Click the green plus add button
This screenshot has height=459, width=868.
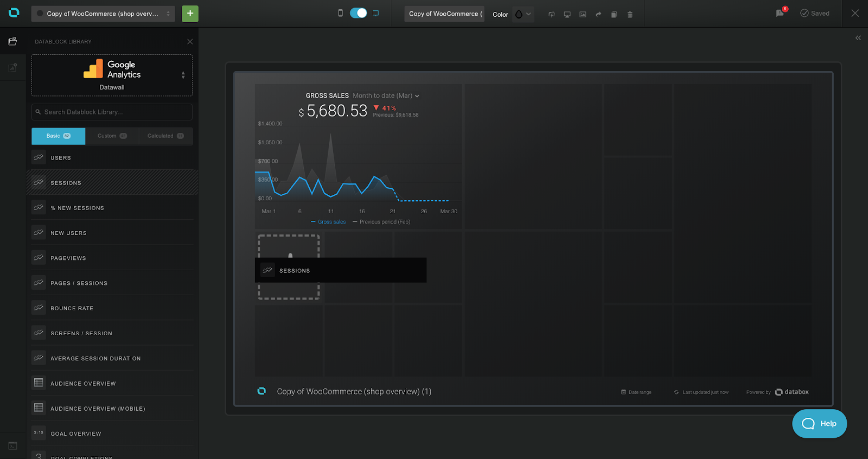pyautogui.click(x=190, y=14)
